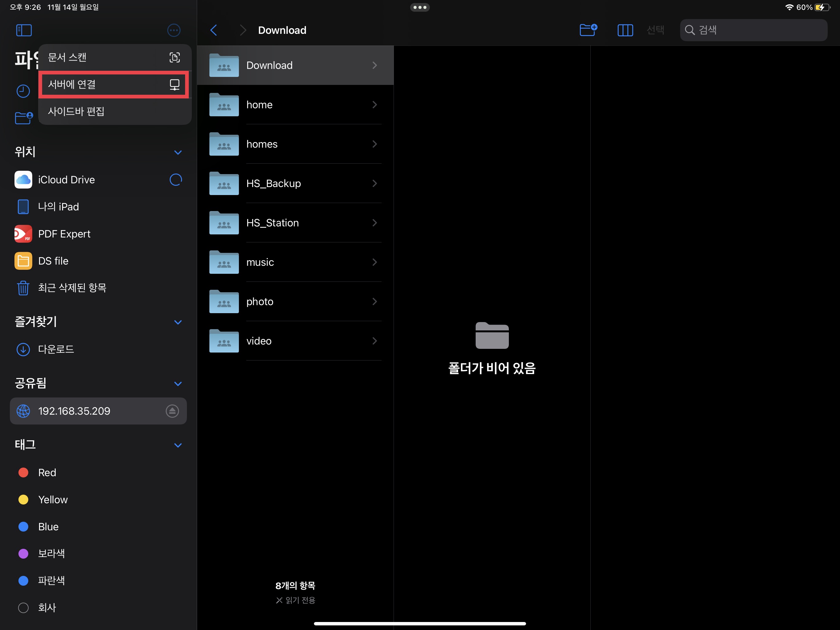
Task: Select the home folder row
Action: click(295, 105)
